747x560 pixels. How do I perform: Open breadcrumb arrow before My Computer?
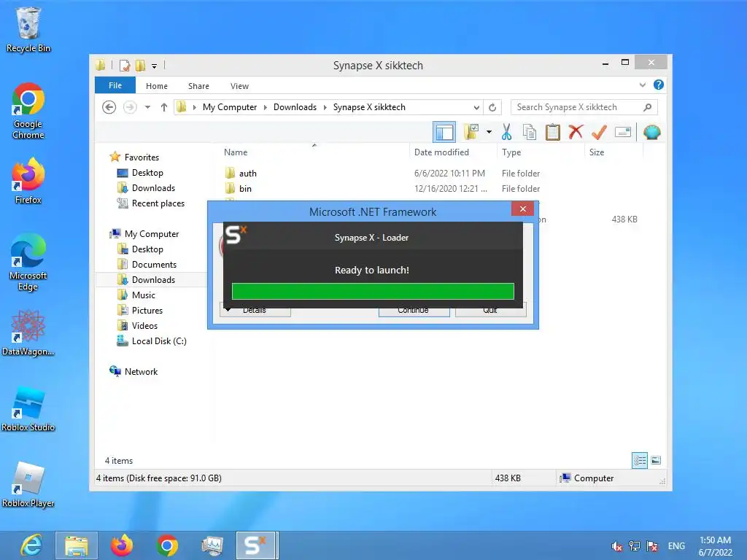[x=194, y=107]
